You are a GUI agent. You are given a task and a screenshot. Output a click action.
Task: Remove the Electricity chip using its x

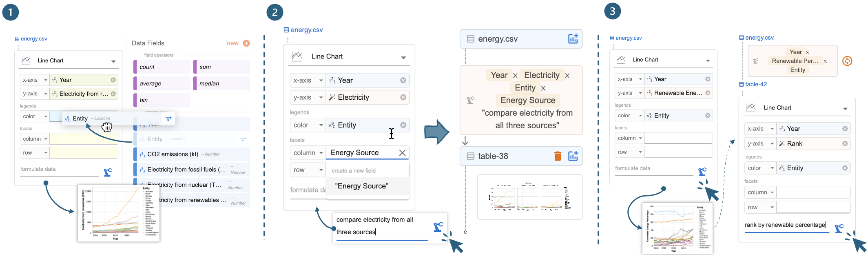coord(567,76)
